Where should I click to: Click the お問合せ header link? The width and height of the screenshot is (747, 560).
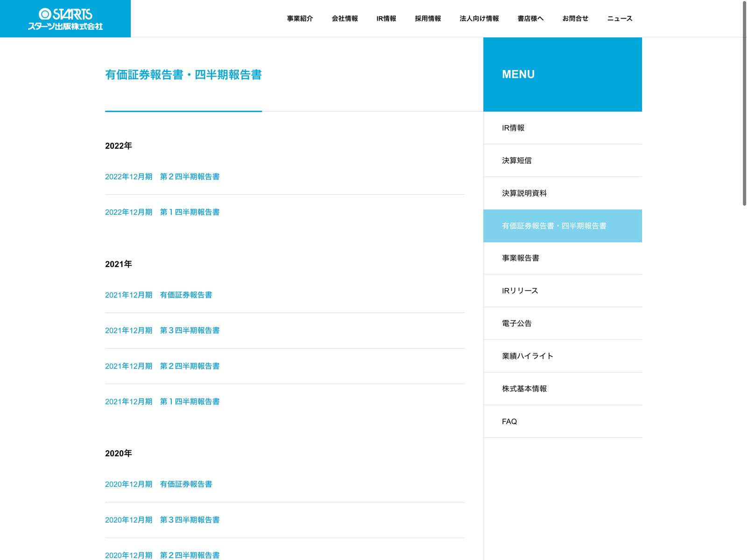click(x=575, y=19)
